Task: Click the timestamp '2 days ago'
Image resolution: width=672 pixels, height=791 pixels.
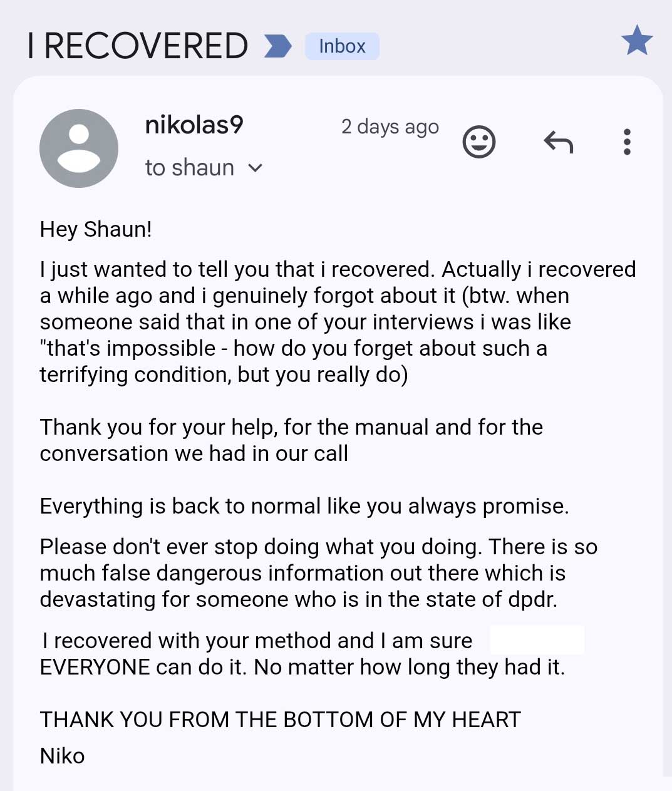Action: click(x=390, y=127)
